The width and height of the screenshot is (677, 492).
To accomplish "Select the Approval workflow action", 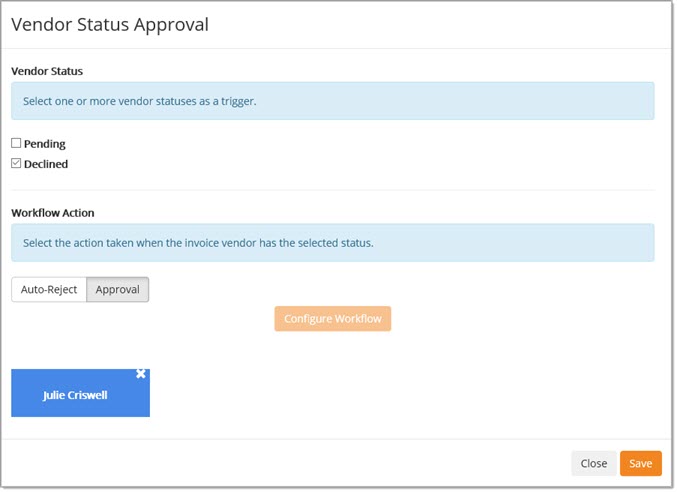I will 117,290.
